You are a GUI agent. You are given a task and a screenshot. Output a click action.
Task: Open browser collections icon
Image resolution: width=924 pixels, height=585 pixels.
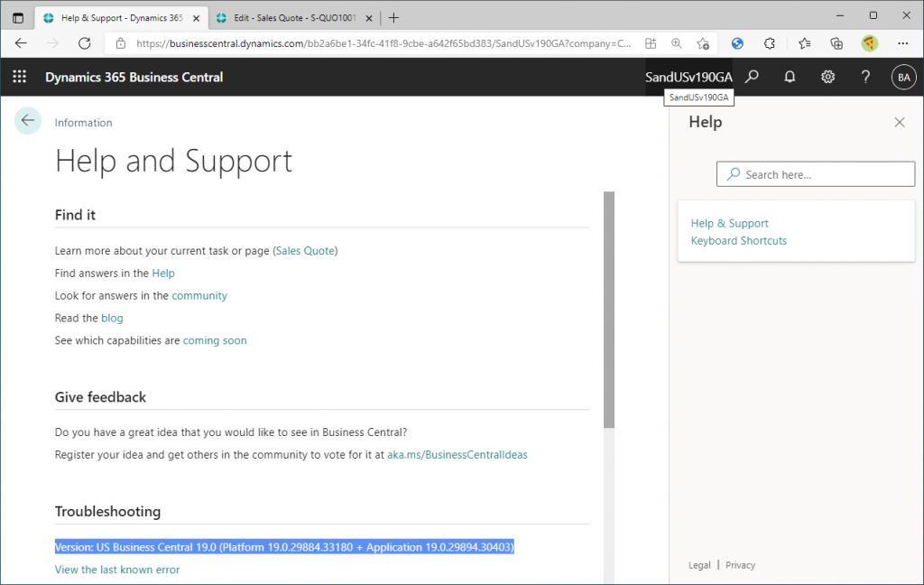click(836, 43)
